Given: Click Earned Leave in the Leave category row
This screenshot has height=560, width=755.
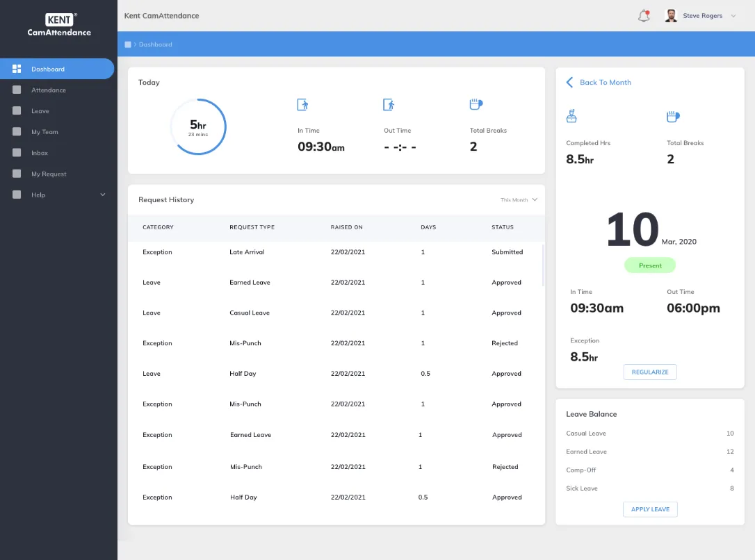Looking at the screenshot, I should (250, 282).
